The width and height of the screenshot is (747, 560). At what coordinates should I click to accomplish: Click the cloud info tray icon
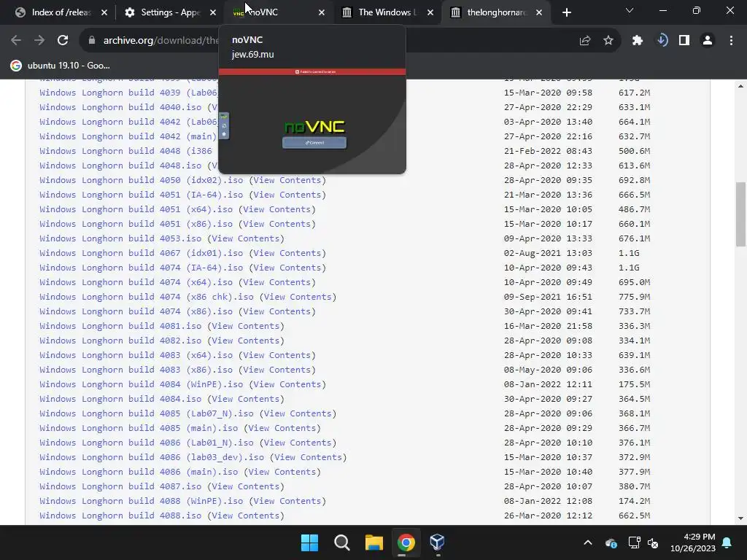[611, 542]
